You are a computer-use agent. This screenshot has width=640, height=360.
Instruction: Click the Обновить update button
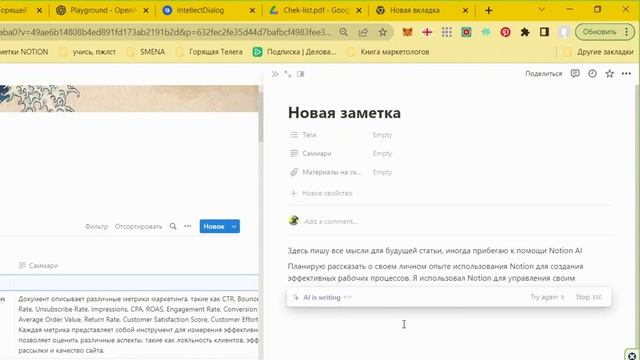point(599,32)
